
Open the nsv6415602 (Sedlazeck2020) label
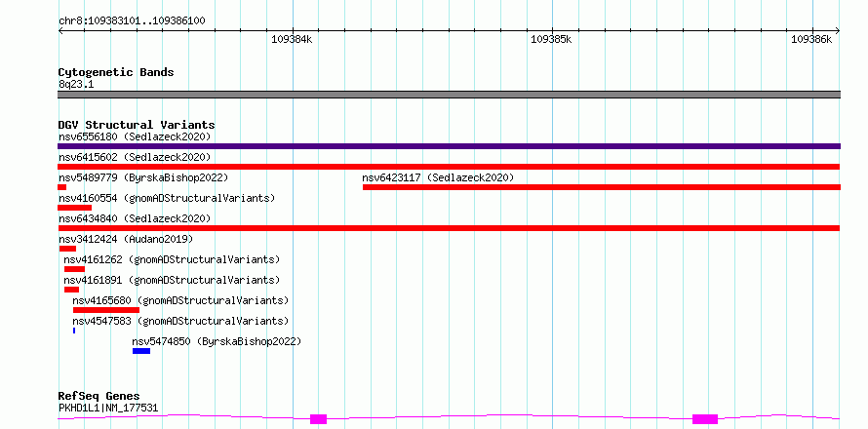(x=135, y=157)
